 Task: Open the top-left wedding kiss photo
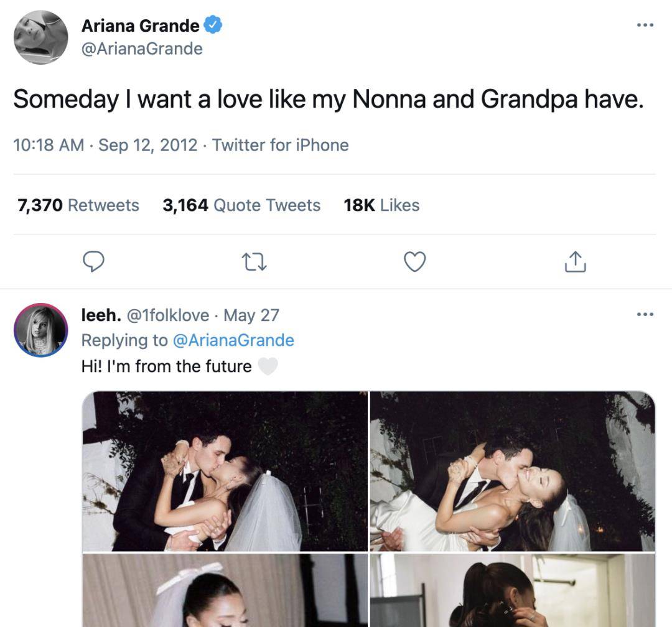click(225, 471)
